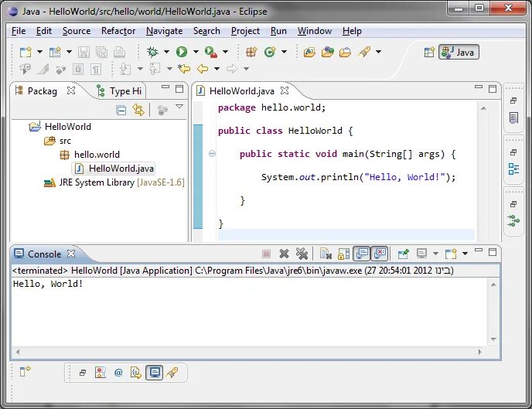Click the Back navigation arrow icon
The width and height of the screenshot is (532, 409).
coord(203,69)
